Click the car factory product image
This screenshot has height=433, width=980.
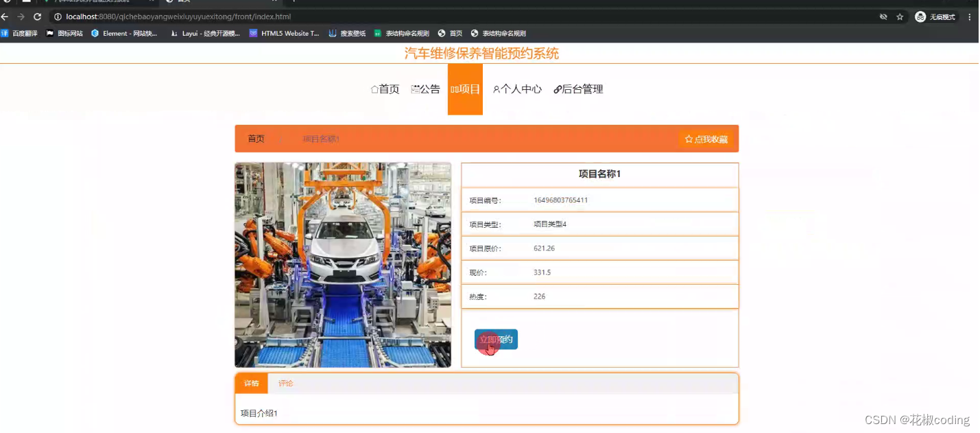click(343, 264)
